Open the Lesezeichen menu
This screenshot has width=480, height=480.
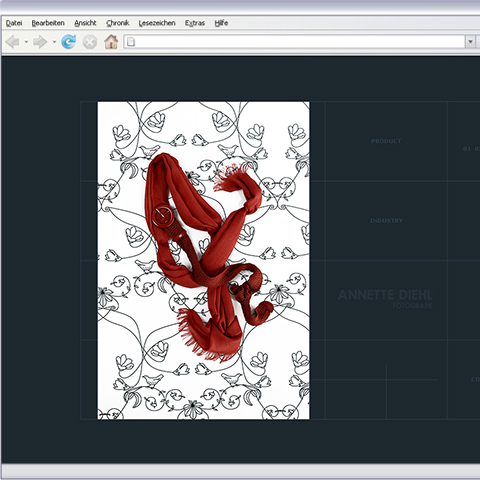[157, 23]
